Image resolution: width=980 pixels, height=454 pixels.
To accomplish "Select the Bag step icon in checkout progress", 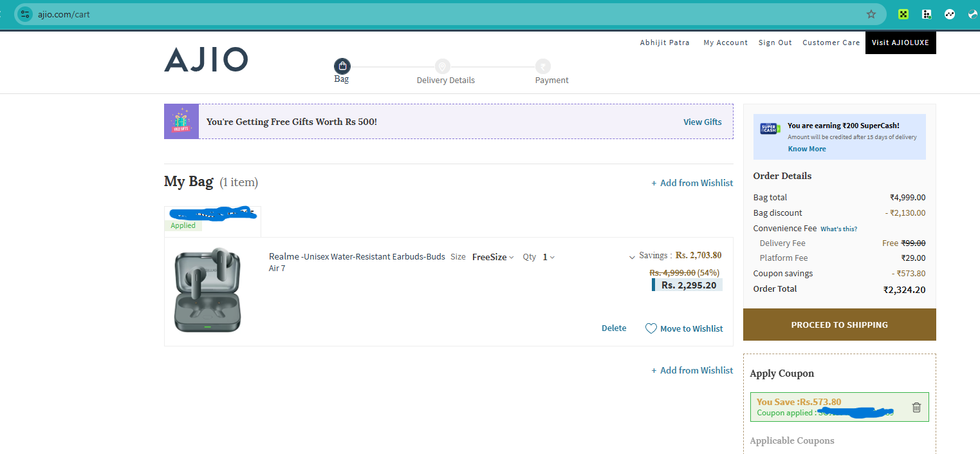I will pyautogui.click(x=342, y=64).
